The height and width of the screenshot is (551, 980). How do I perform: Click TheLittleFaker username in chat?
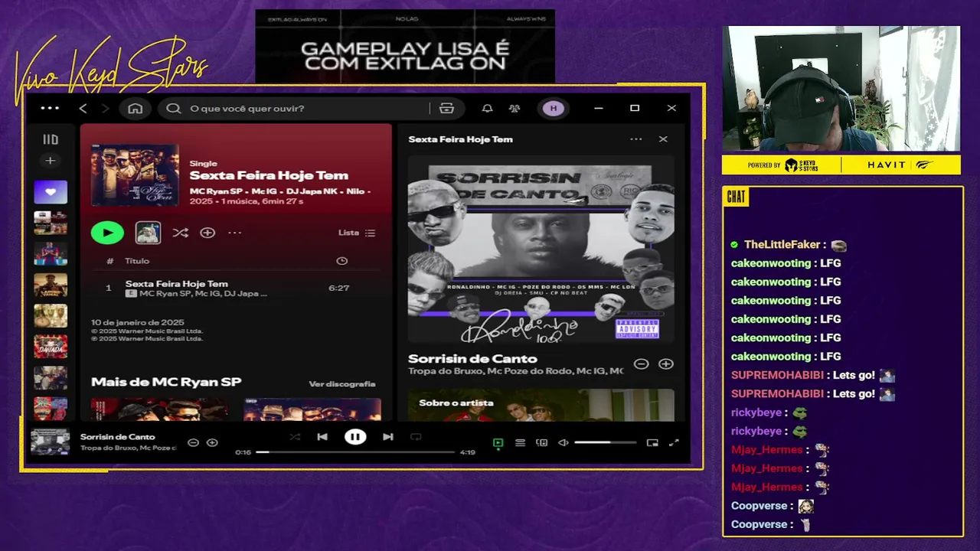pos(782,245)
